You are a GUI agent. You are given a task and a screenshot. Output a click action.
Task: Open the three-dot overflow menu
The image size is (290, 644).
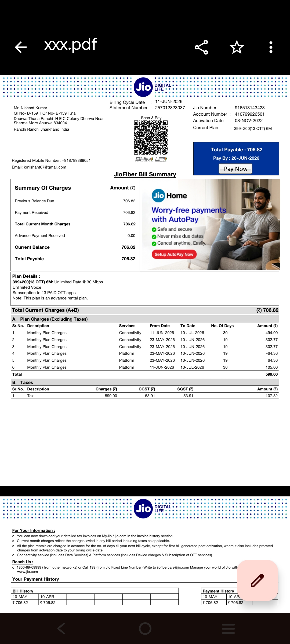pyautogui.click(x=271, y=47)
